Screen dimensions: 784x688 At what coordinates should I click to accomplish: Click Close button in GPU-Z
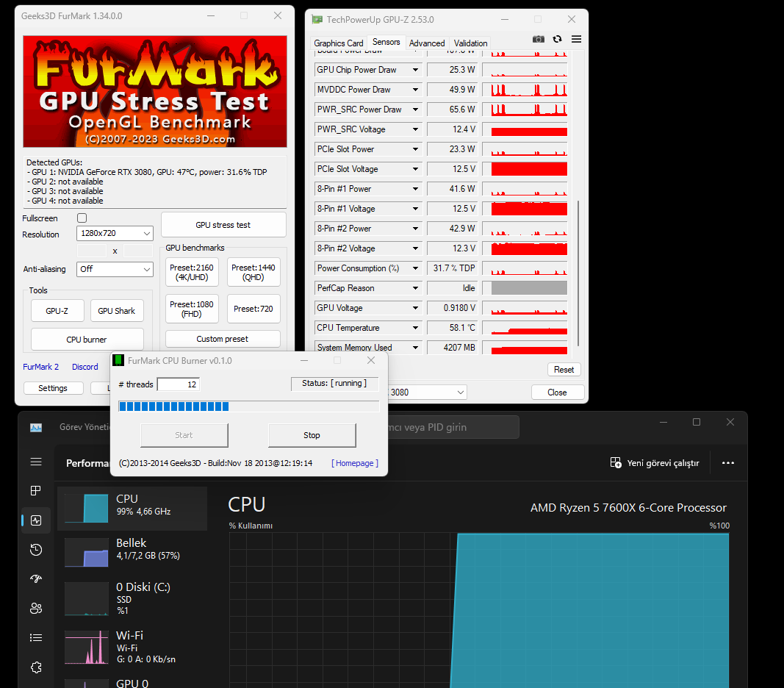pyautogui.click(x=557, y=393)
